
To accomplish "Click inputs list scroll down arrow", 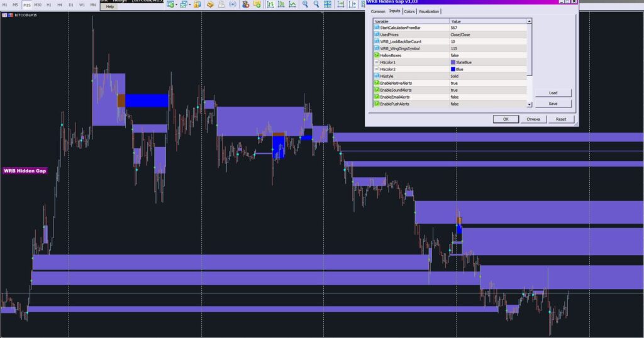I will [529, 104].
